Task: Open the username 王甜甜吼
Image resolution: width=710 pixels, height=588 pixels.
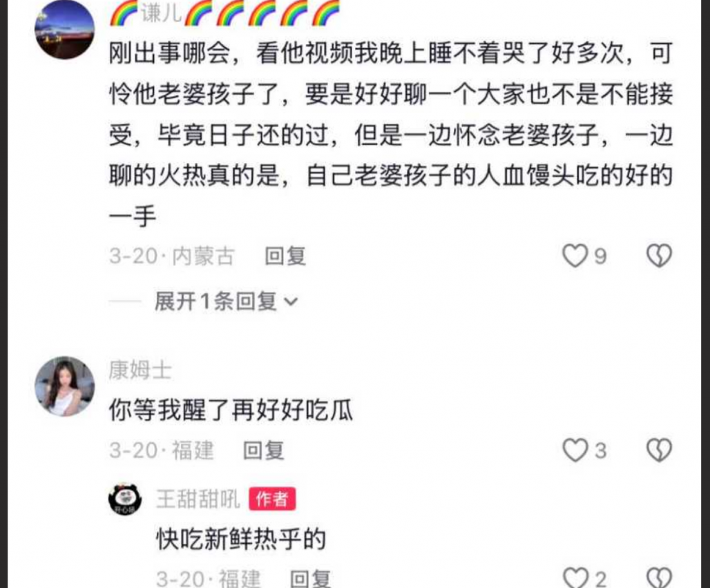Action: click(x=198, y=499)
